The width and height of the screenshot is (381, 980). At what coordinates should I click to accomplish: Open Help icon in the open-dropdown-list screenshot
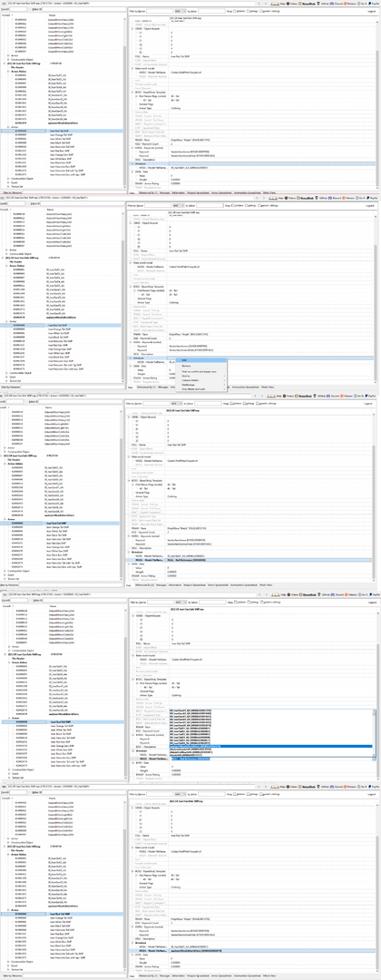[279, 594]
